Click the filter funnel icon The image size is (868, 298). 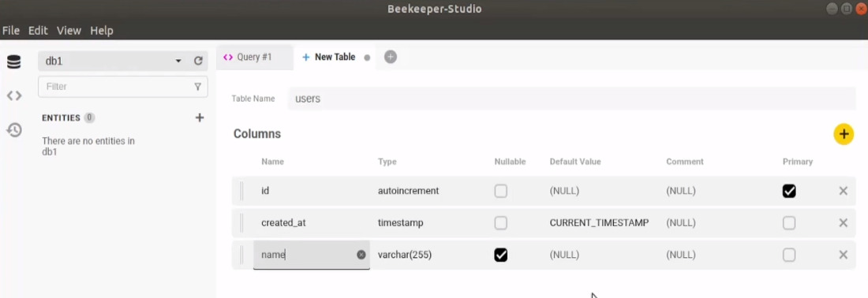[197, 87]
